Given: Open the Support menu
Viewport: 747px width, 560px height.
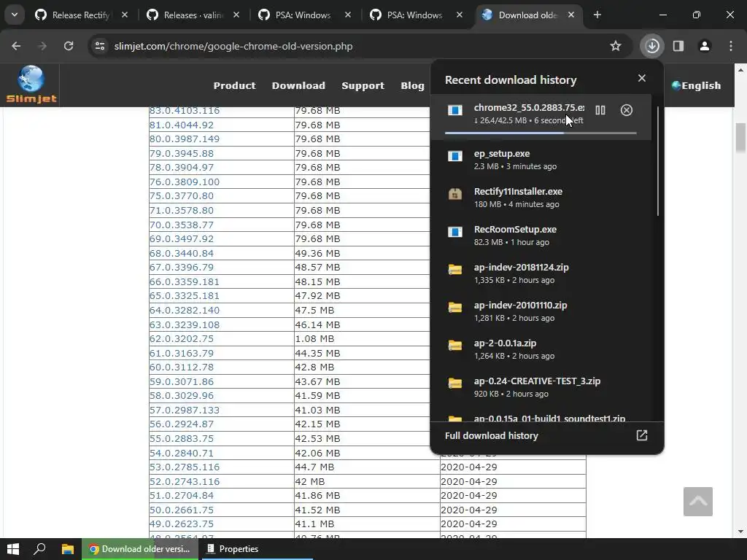Looking at the screenshot, I should pos(363,86).
